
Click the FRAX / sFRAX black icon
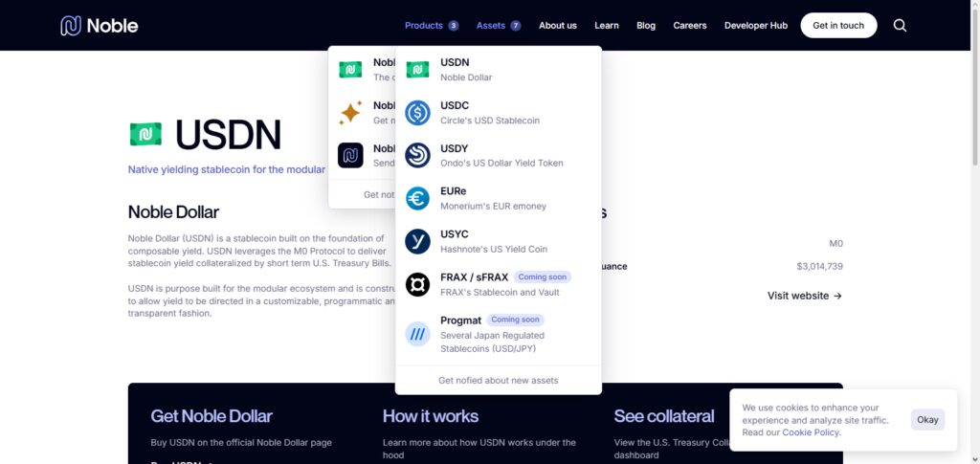(x=417, y=284)
